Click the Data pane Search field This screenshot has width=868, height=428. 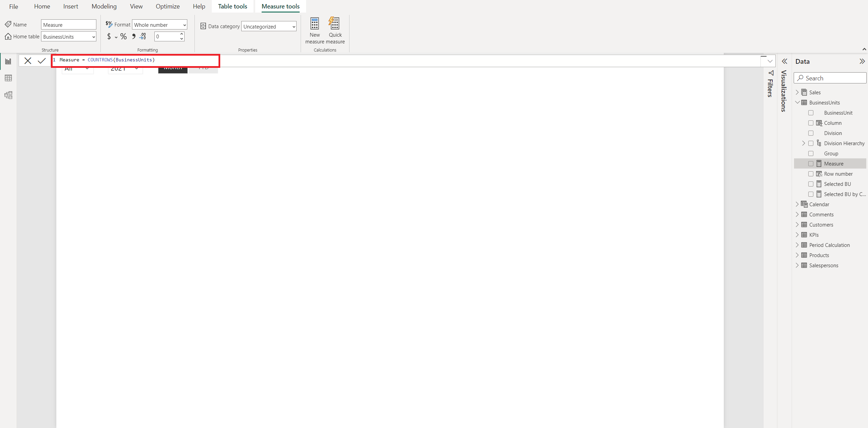[x=830, y=78]
